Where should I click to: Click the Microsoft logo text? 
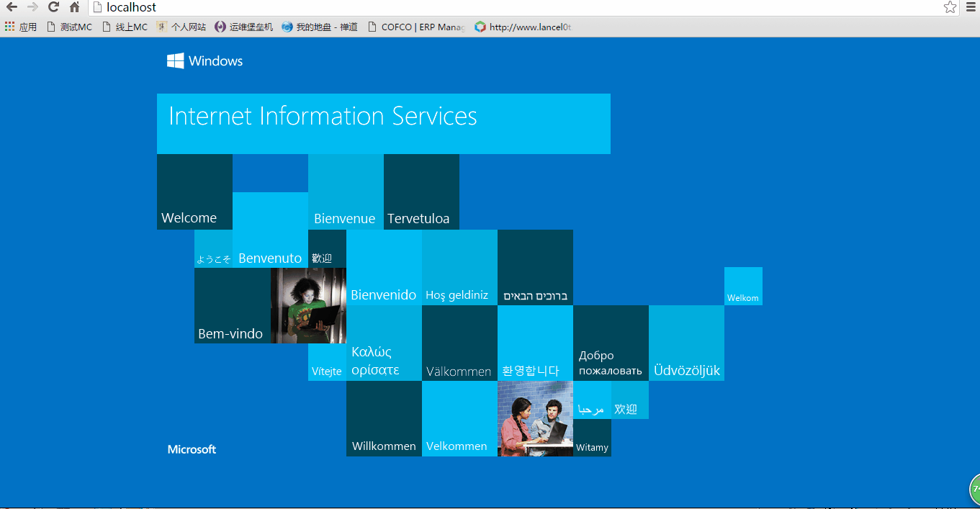(192, 449)
